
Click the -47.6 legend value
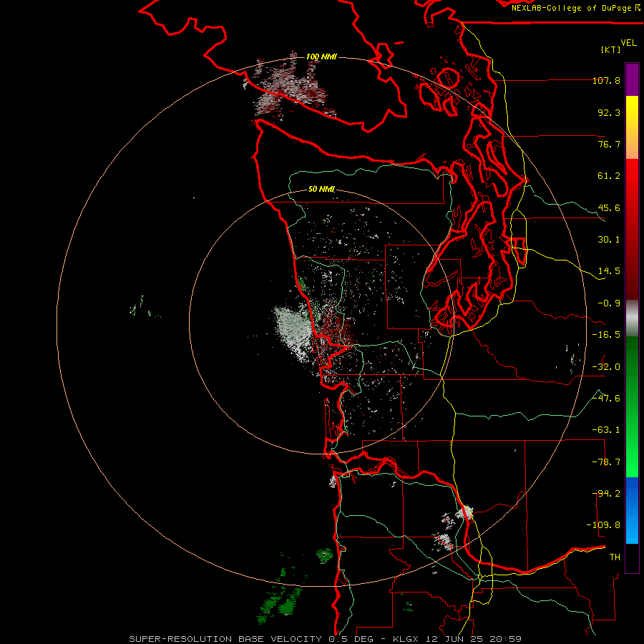pos(606,399)
